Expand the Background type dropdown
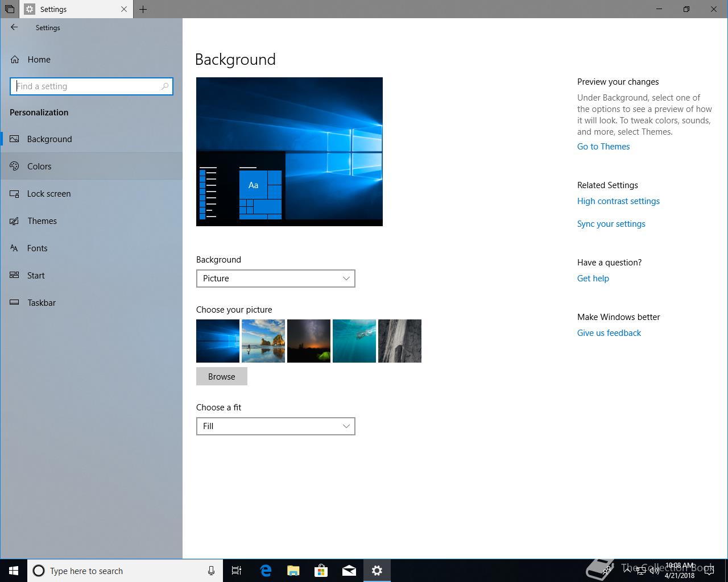 click(x=275, y=278)
